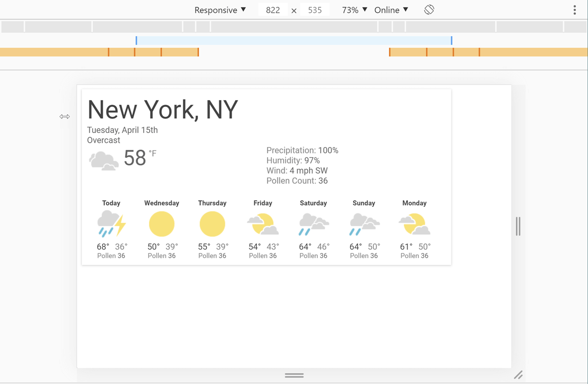Open the Responsive device dropdown
The width and height of the screenshot is (588, 384).
tap(220, 10)
